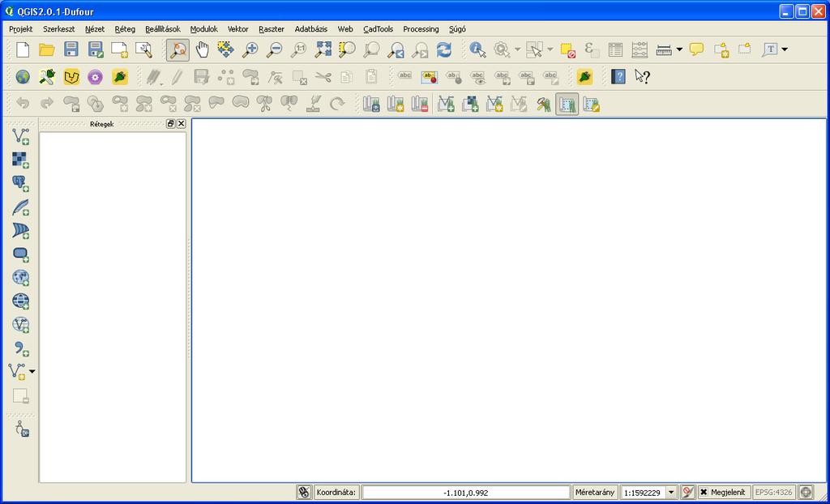The width and height of the screenshot is (830, 504).
Task: Click the CRS status globe icon
Action: [x=806, y=493]
